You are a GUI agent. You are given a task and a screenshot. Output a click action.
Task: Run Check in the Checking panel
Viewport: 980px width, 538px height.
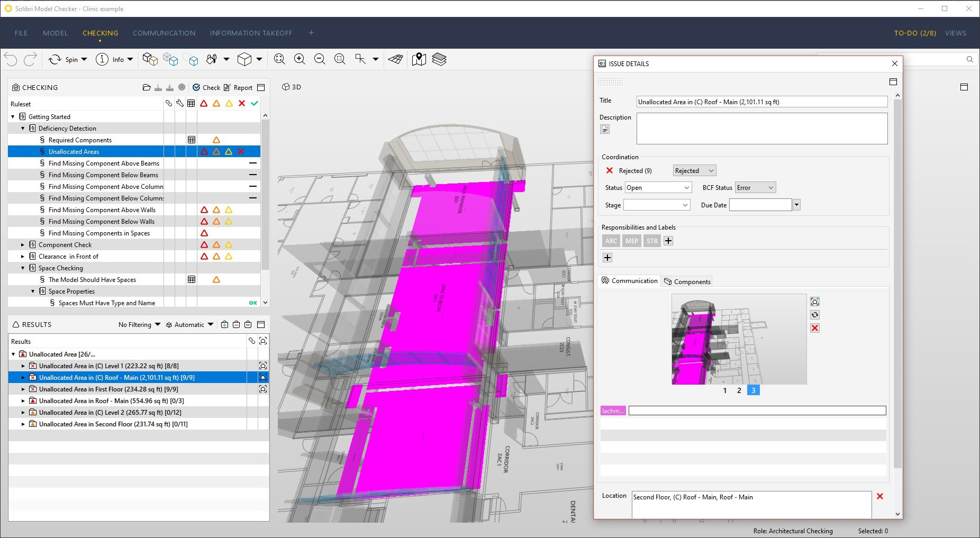(x=206, y=87)
